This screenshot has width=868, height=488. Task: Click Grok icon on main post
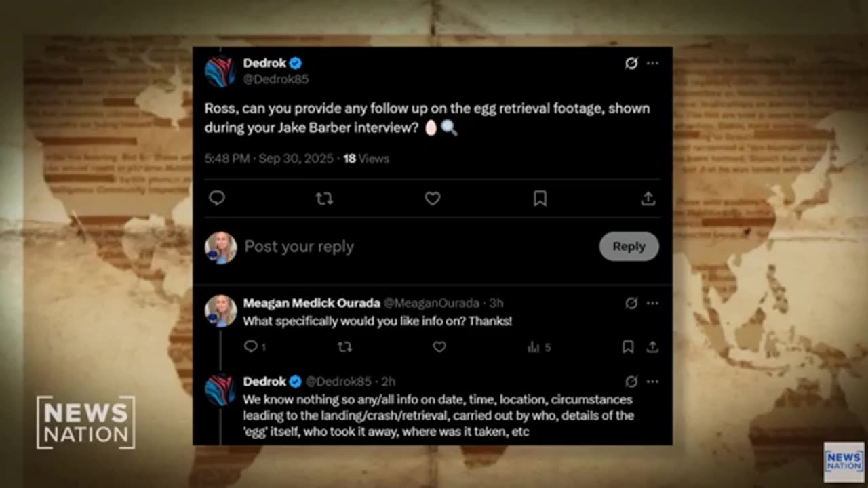coord(631,63)
